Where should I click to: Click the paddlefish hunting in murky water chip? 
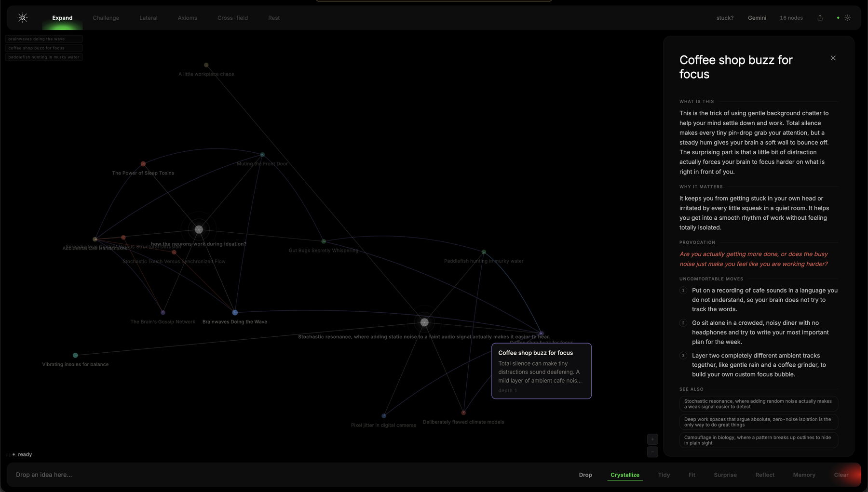tap(44, 57)
